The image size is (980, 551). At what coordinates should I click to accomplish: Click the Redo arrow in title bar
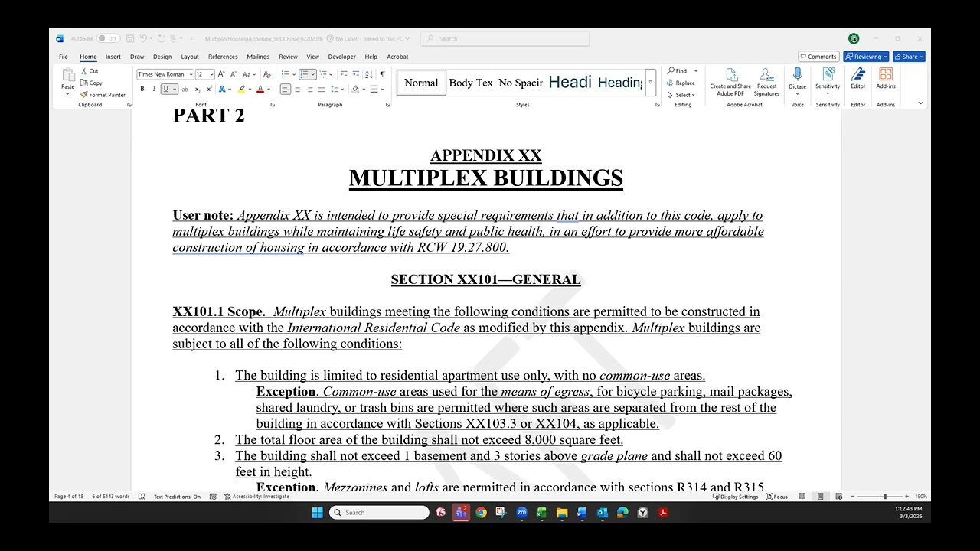162,38
